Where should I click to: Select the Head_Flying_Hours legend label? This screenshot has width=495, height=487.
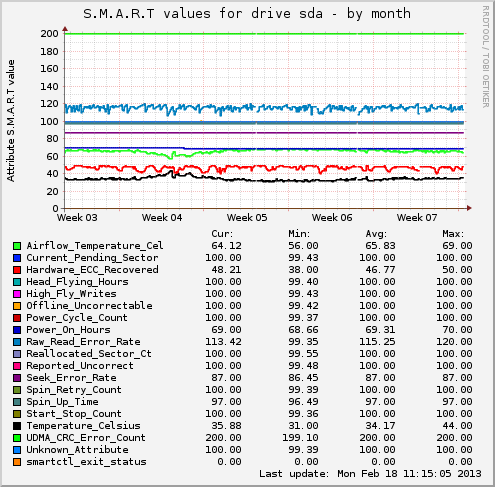77,282
